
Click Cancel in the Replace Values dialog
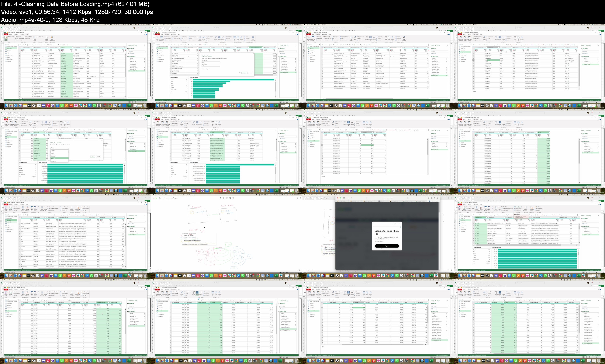(x=250, y=73)
